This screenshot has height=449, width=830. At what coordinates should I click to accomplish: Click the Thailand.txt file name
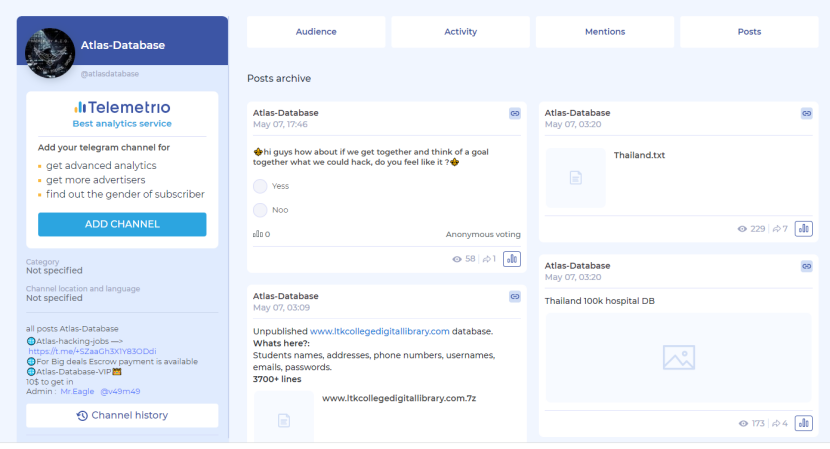pos(639,155)
